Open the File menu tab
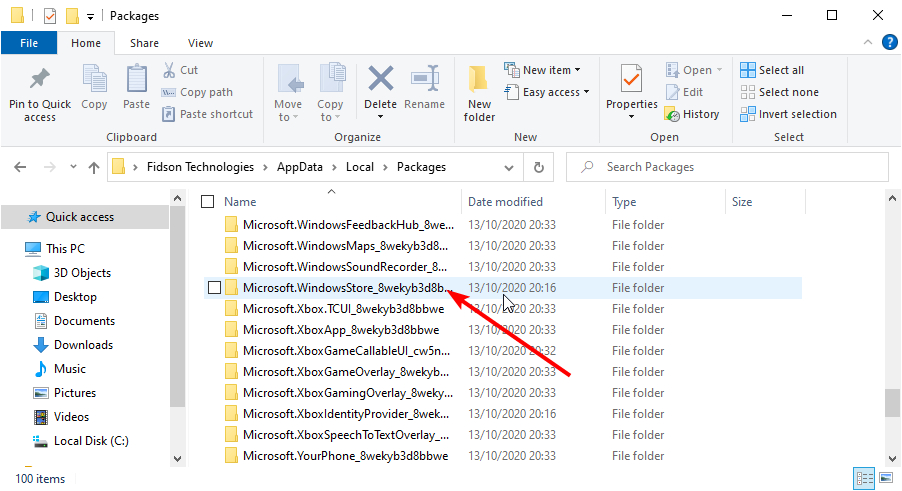The image size is (902, 491). (x=29, y=43)
